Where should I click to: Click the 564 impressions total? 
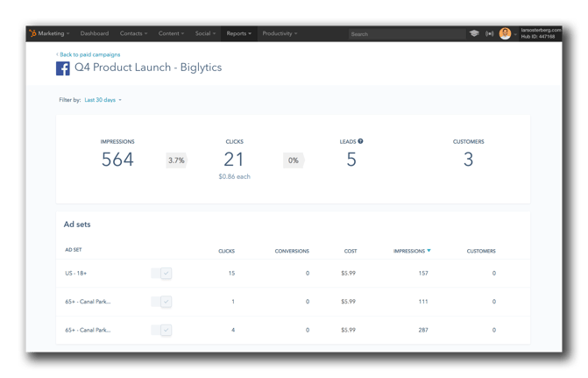(117, 160)
